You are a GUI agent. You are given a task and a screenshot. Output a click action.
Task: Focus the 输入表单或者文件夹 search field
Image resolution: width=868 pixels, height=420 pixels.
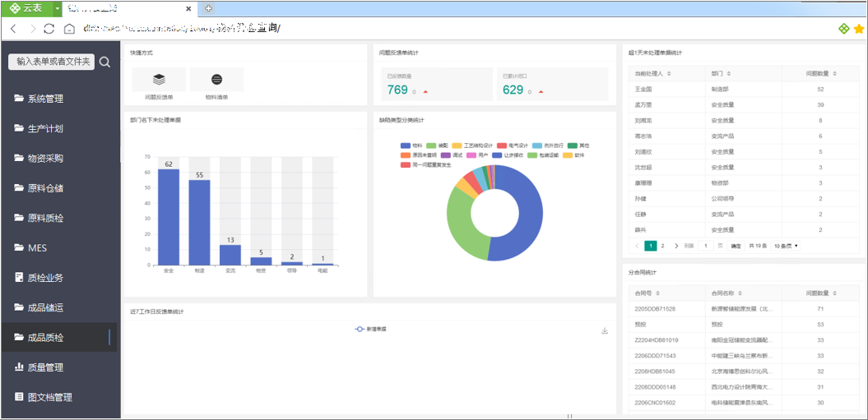point(53,62)
